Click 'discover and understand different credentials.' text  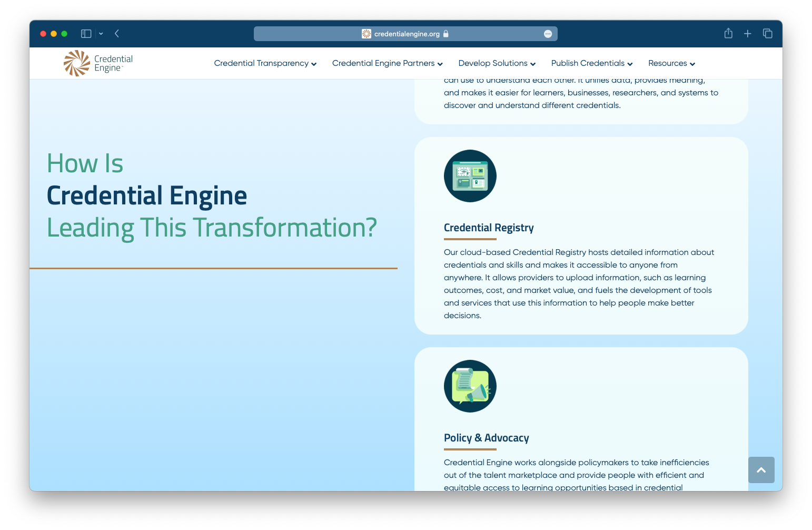[532, 105]
